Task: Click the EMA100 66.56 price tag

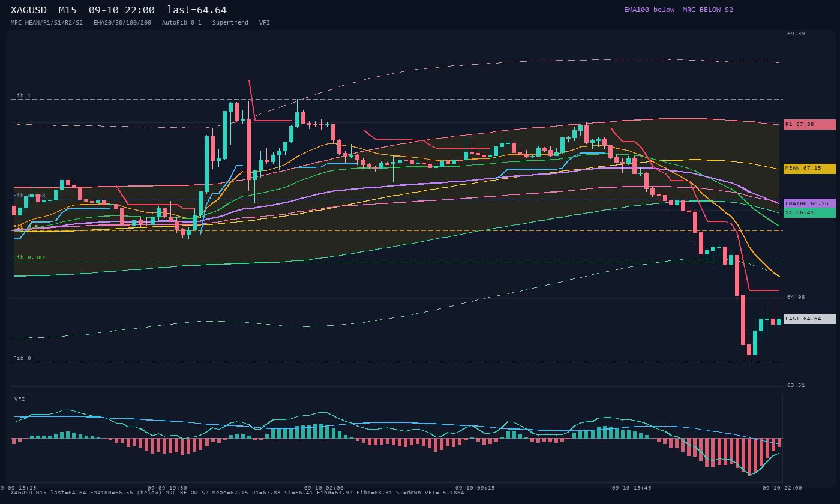Action: pyautogui.click(x=809, y=203)
